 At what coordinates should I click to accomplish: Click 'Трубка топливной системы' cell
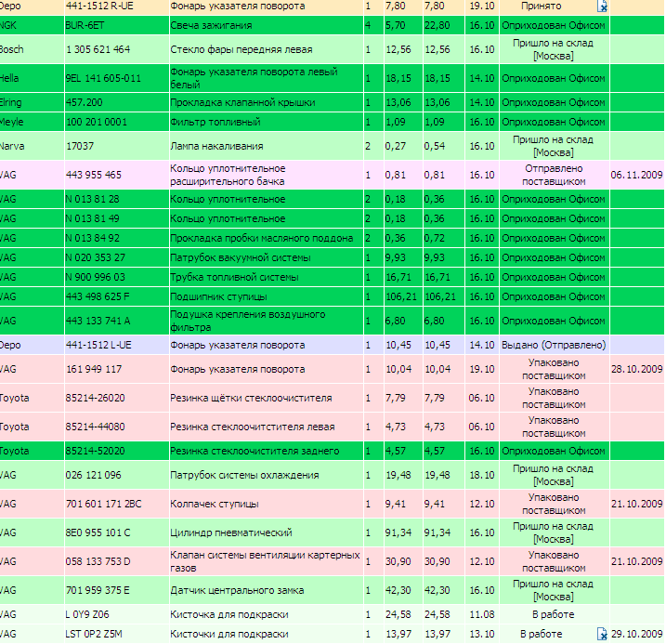tap(267, 277)
